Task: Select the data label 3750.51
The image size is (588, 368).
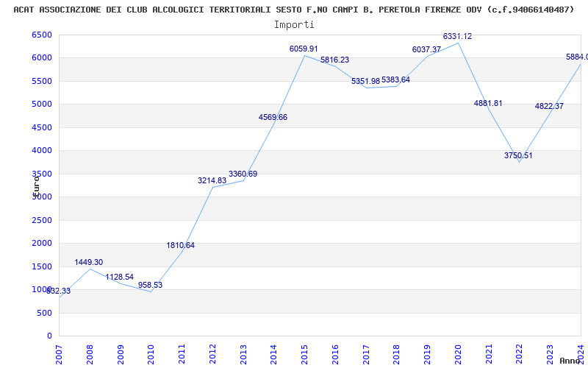Action: 518,155
